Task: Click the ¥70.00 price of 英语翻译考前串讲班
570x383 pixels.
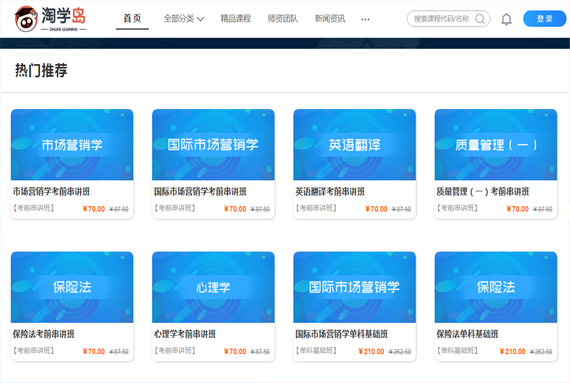Action: (376, 209)
